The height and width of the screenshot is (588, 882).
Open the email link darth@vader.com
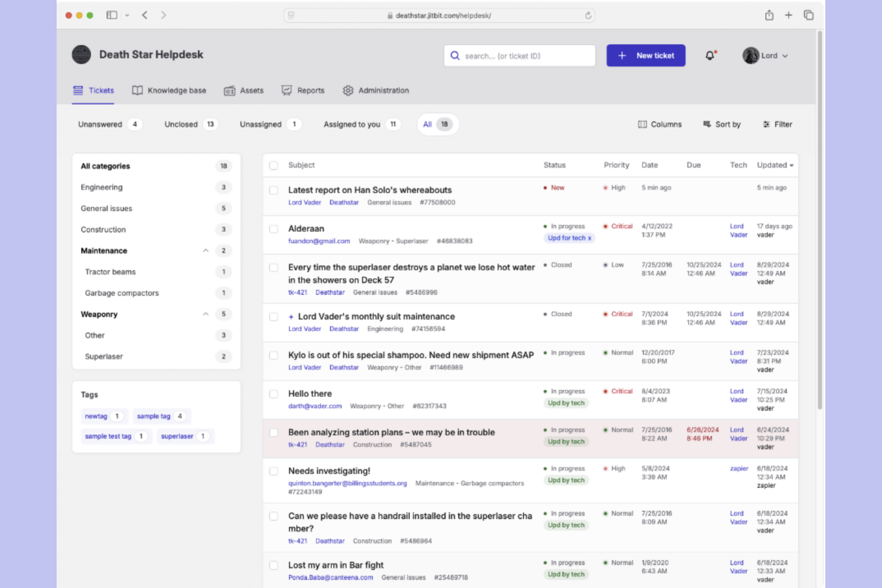pyautogui.click(x=315, y=406)
